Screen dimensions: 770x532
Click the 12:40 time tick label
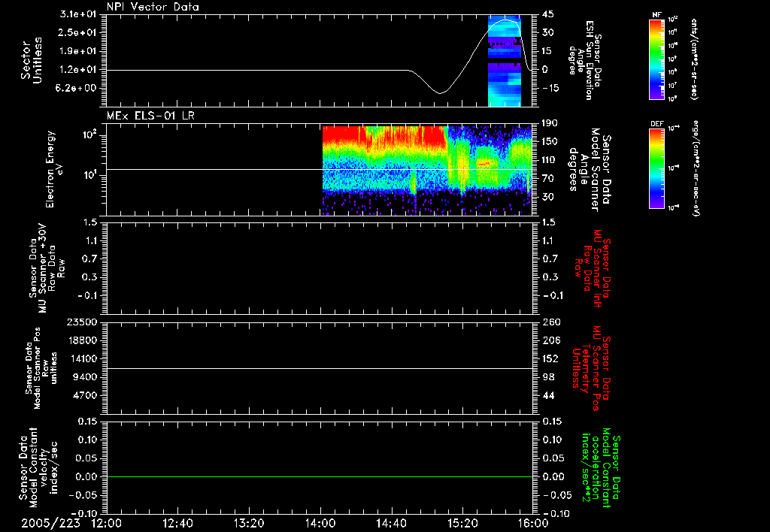point(177,523)
